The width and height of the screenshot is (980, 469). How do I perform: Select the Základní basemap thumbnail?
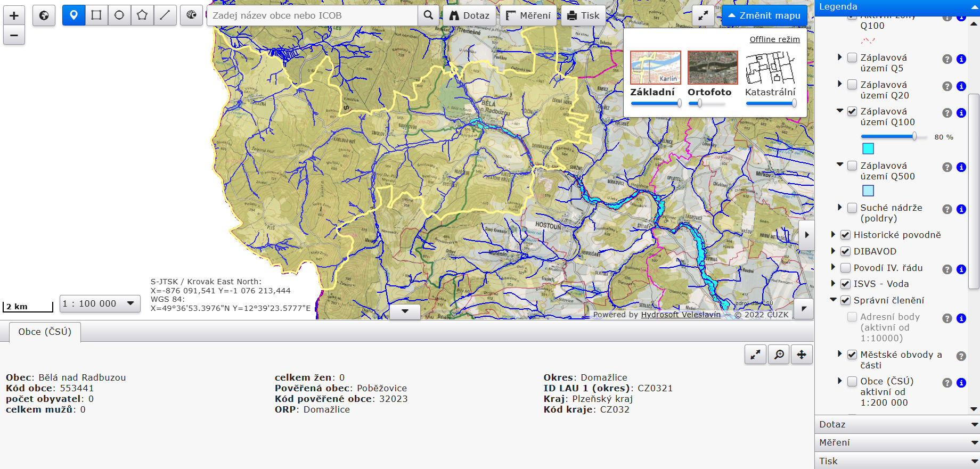[656, 68]
